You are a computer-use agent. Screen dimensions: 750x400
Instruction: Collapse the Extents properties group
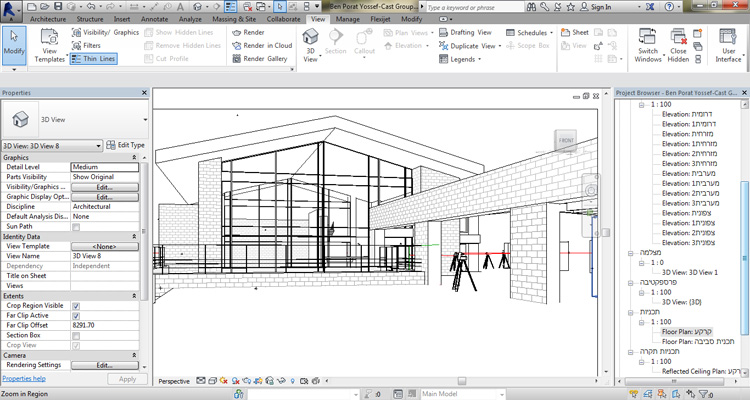click(x=134, y=296)
